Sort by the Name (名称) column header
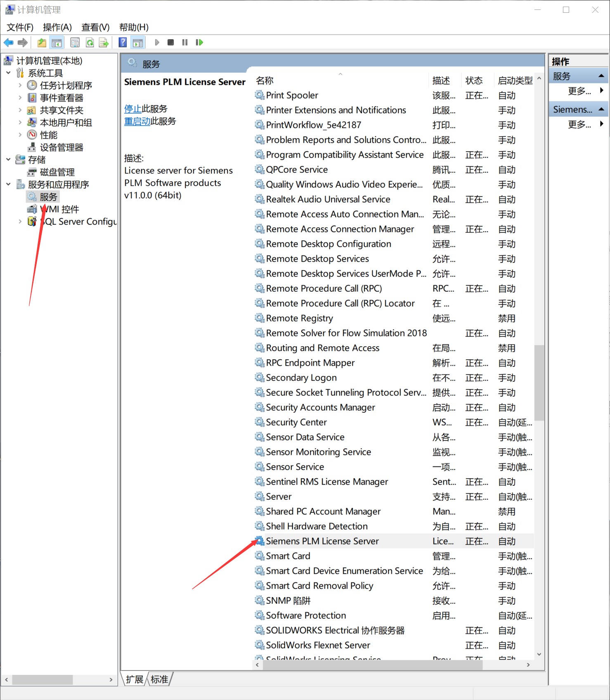The width and height of the screenshot is (610, 700). [340, 80]
